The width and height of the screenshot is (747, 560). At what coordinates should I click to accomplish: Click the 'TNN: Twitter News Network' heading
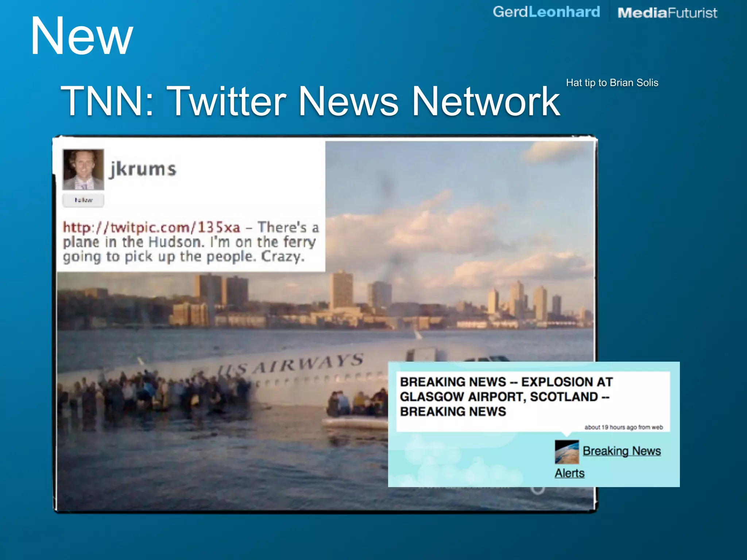tap(310, 101)
